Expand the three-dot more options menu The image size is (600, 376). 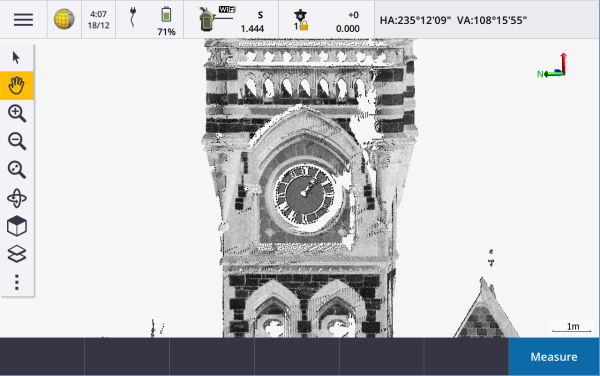tap(17, 282)
